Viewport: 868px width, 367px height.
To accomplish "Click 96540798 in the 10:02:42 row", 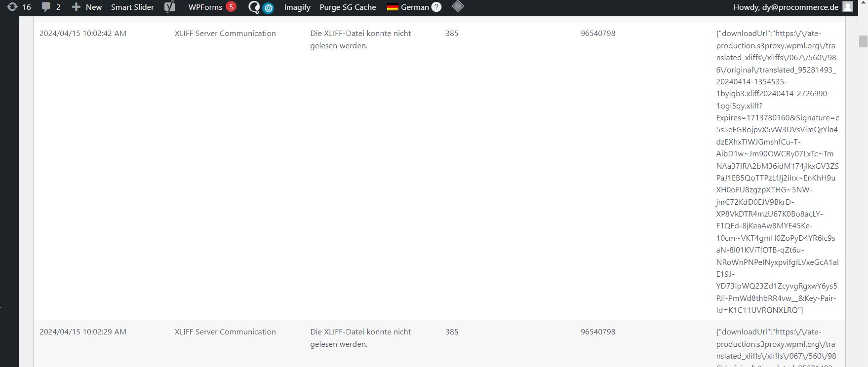I will 598,34.
